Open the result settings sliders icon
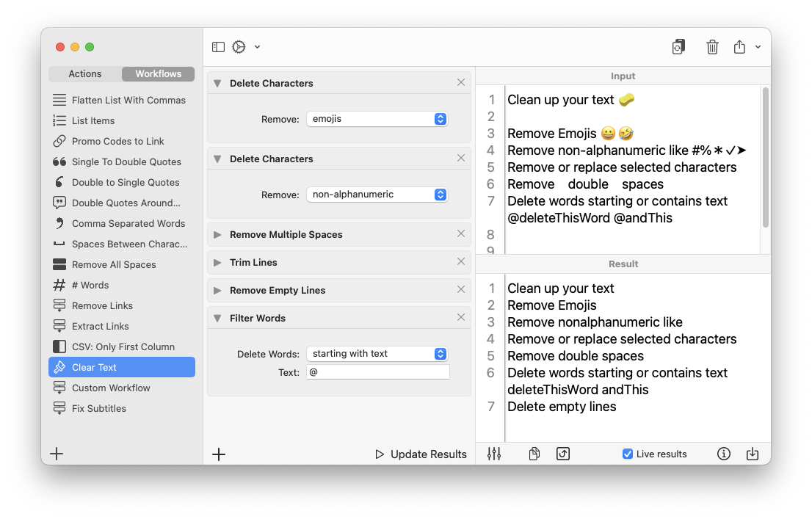This screenshot has height=519, width=812. 494,454
